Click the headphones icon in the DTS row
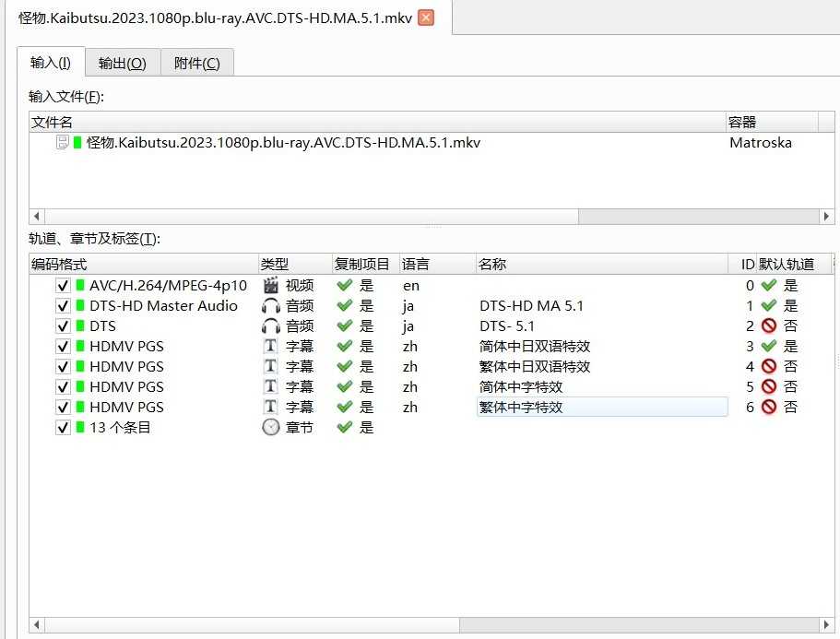 click(x=271, y=326)
